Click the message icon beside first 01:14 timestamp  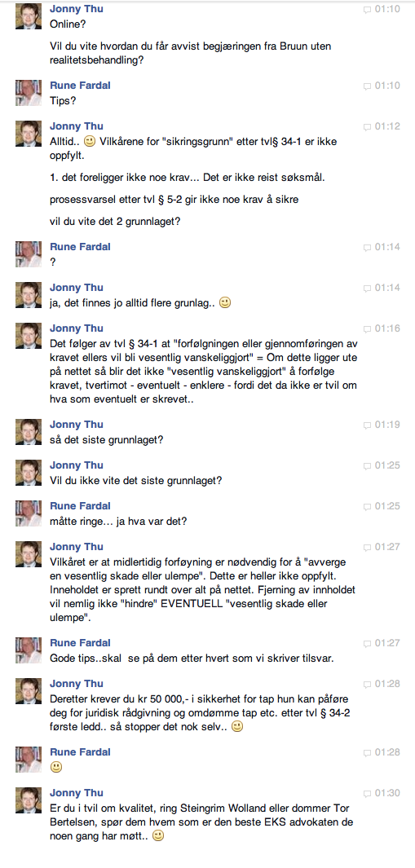(367, 248)
